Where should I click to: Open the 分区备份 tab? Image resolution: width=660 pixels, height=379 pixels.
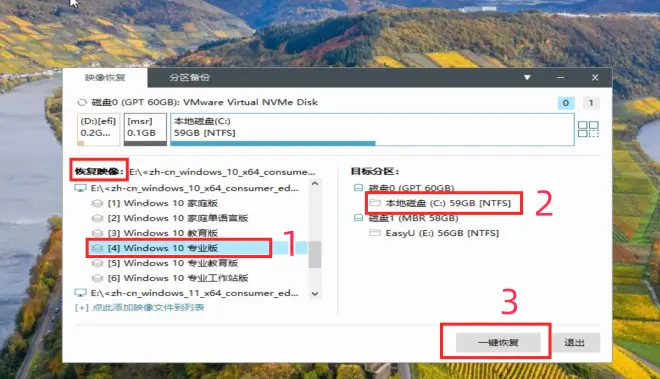[x=189, y=77]
